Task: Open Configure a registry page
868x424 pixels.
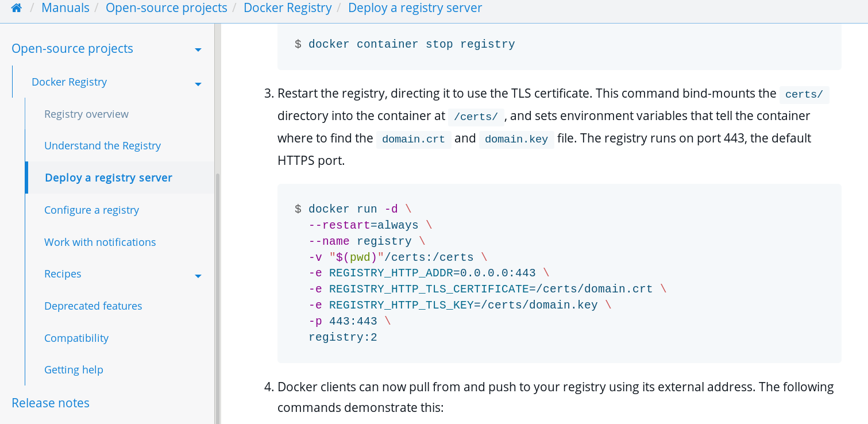Action: [x=91, y=210]
